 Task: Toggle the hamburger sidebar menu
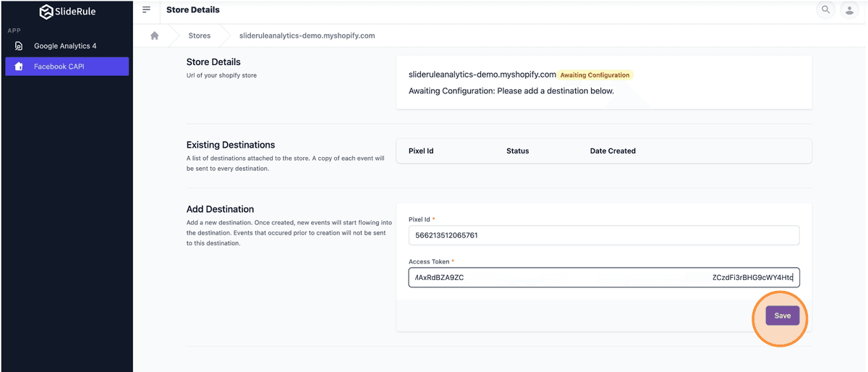click(147, 9)
